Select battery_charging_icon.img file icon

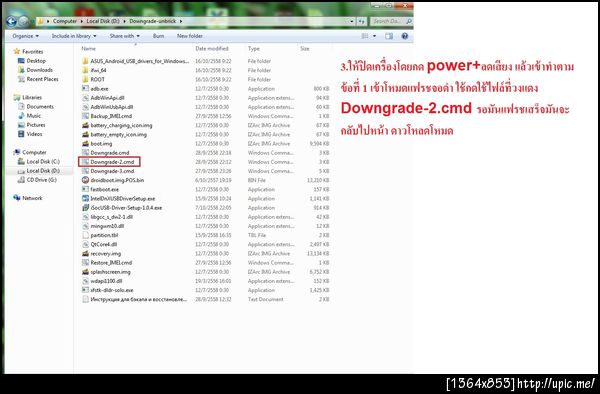(x=85, y=125)
